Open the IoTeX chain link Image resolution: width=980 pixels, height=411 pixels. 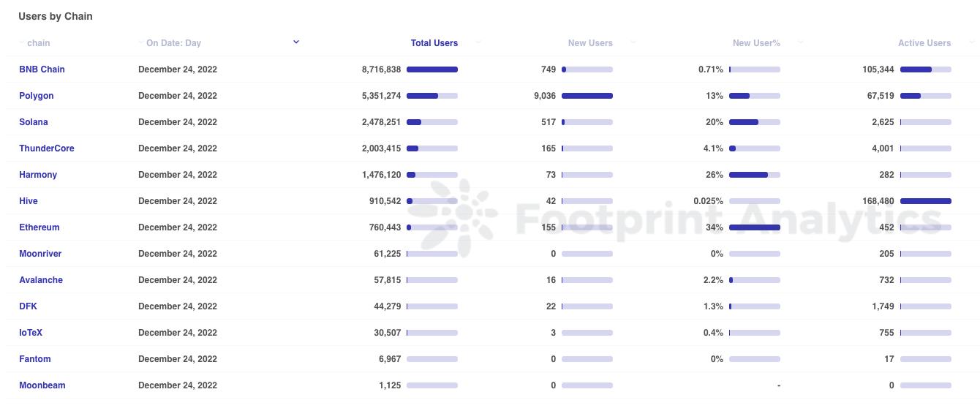coord(31,333)
